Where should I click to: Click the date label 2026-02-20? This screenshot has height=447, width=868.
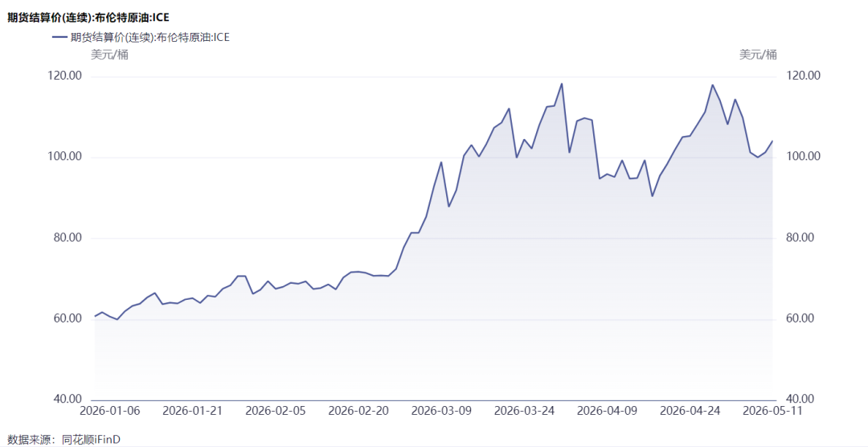tap(358, 411)
